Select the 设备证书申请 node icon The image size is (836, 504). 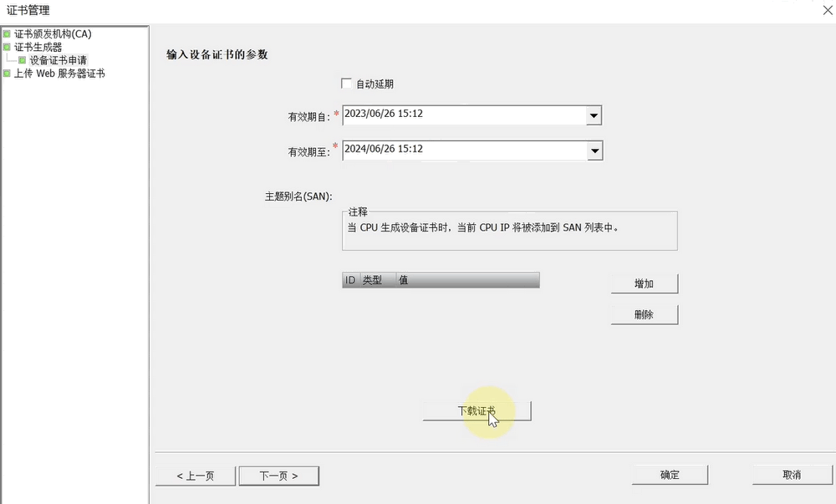(x=23, y=60)
